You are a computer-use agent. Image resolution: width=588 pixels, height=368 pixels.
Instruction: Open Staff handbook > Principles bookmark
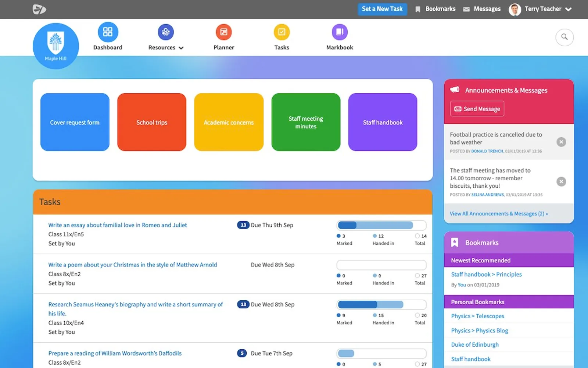click(486, 275)
